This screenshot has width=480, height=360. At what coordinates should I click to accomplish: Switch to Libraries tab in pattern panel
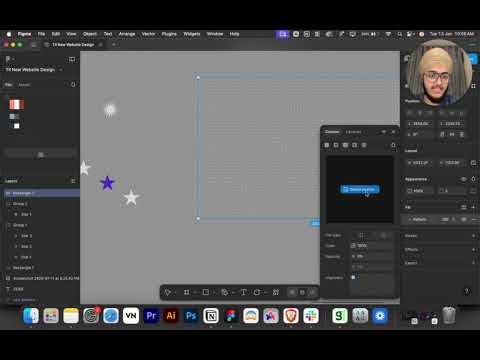(x=353, y=132)
